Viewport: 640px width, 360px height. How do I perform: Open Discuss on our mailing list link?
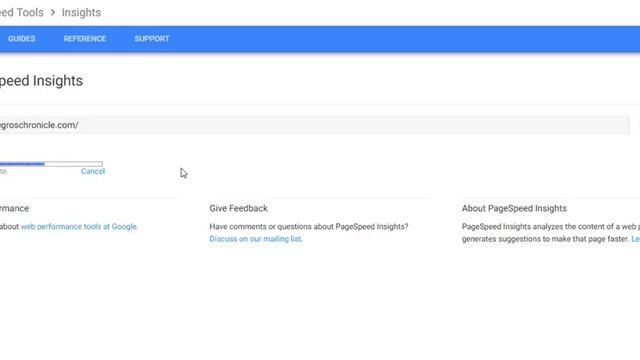tap(256, 239)
